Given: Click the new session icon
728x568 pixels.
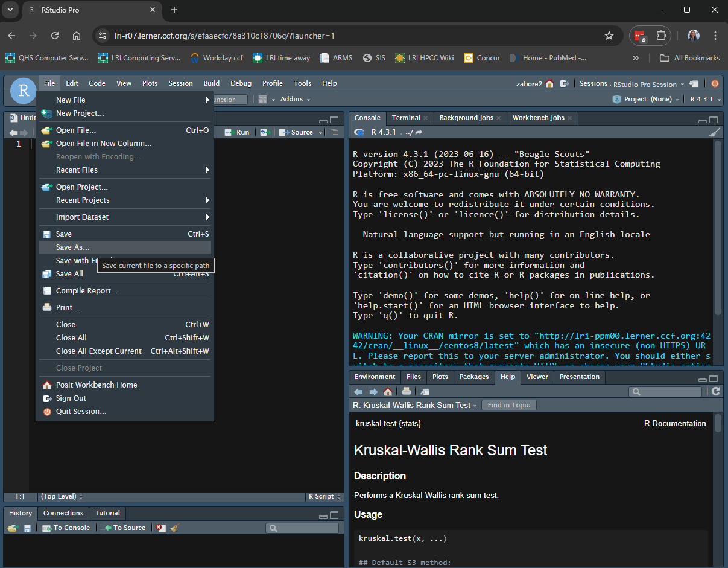Looking at the screenshot, I should (x=694, y=84).
